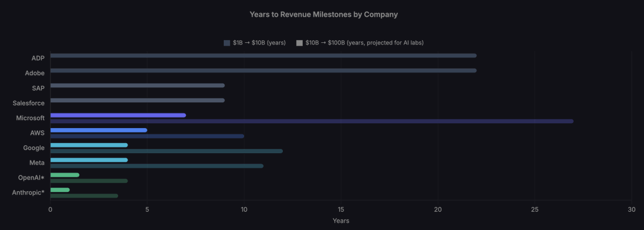
Task: Click Anthropic's dark green projected bar
Action: (84, 196)
